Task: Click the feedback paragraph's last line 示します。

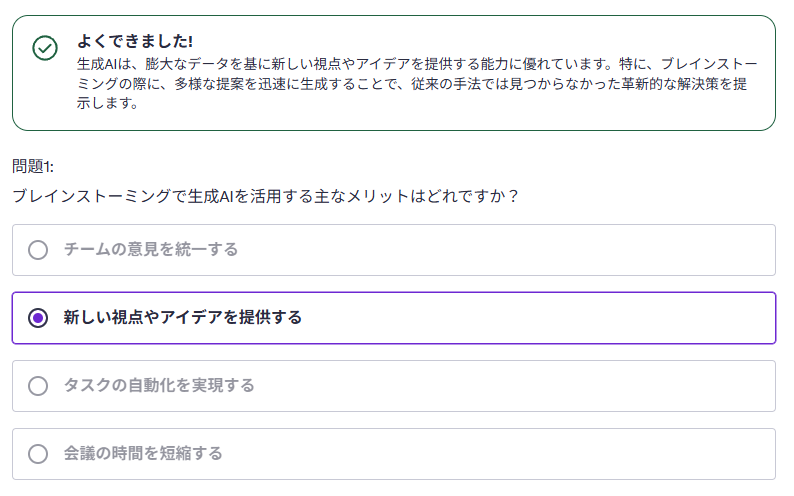Action: 108,103
